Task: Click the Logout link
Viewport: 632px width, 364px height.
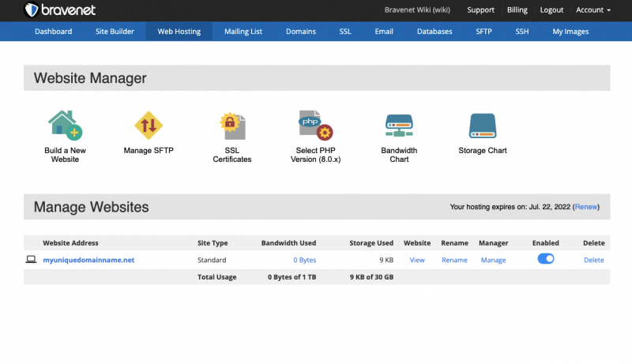Action: [551, 10]
